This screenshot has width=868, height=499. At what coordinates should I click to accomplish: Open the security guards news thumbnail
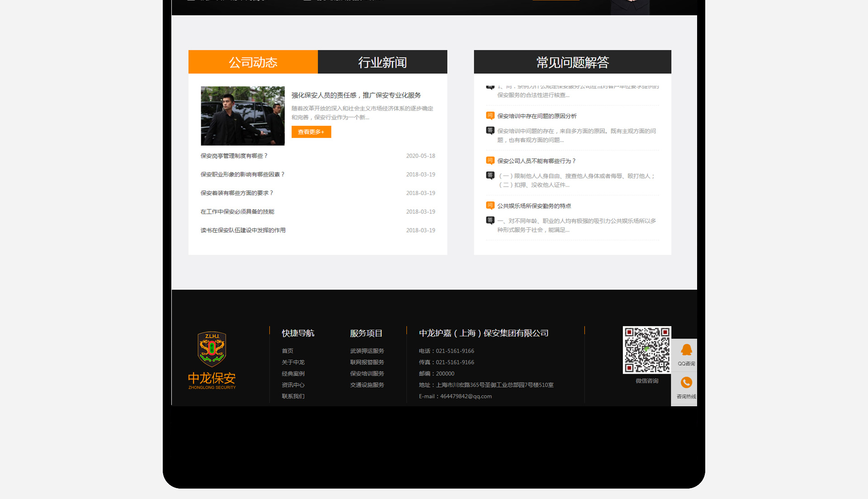pyautogui.click(x=243, y=116)
